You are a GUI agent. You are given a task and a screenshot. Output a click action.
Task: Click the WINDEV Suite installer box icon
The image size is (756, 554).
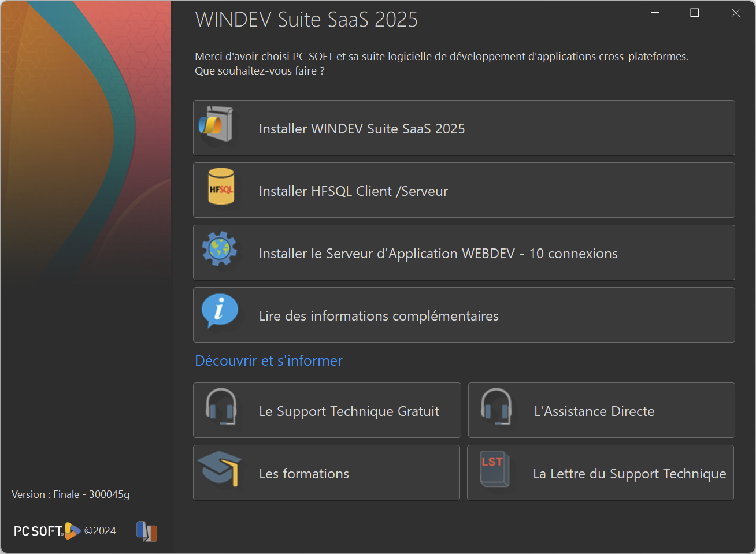click(x=217, y=124)
